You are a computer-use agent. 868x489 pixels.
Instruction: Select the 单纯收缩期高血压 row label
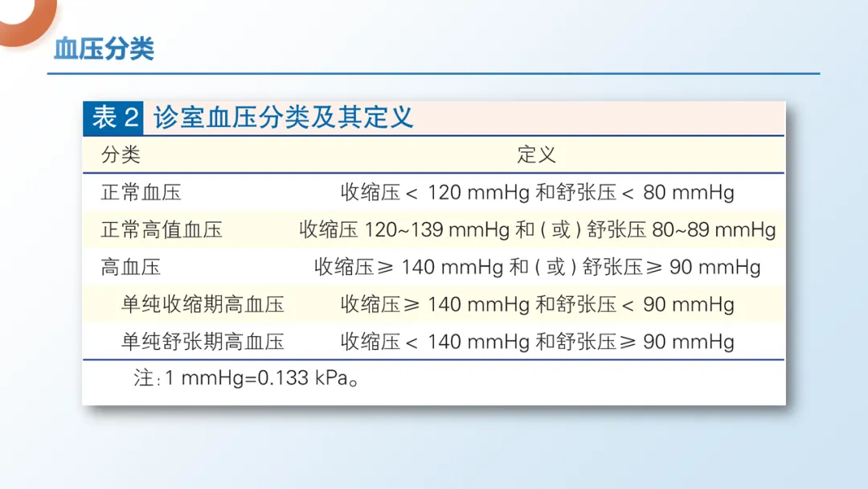(203, 305)
